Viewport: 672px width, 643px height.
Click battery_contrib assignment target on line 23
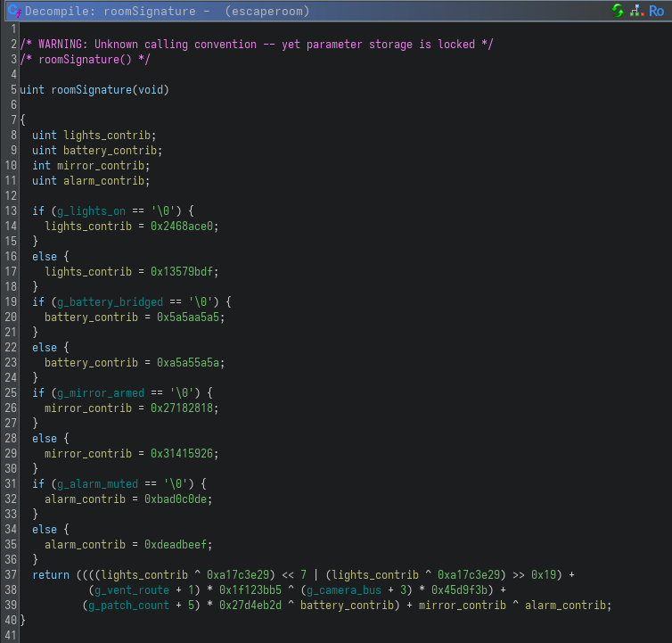coord(91,362)
